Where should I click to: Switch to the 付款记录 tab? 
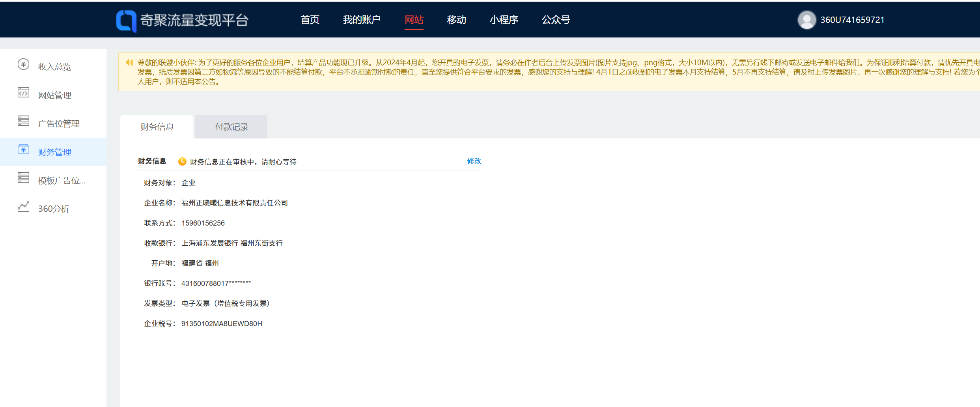click(231, 127)
